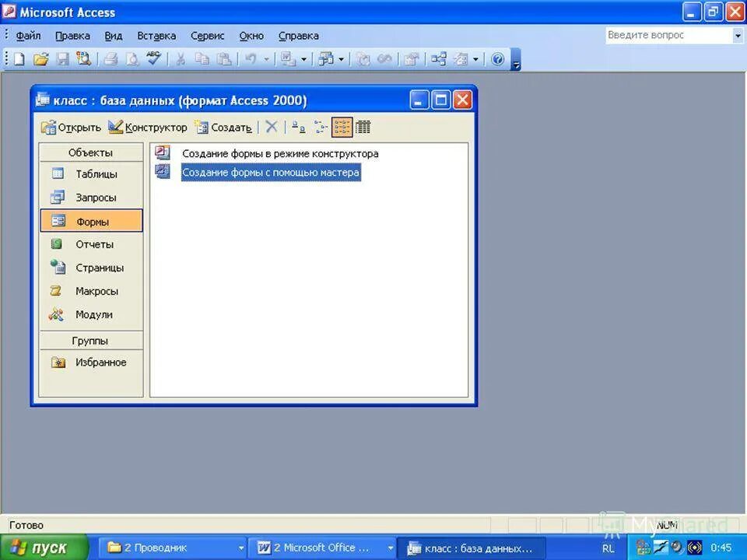Click the Undo arrow icon
Viewport: 747px width, 560px height.
point(251,59)
